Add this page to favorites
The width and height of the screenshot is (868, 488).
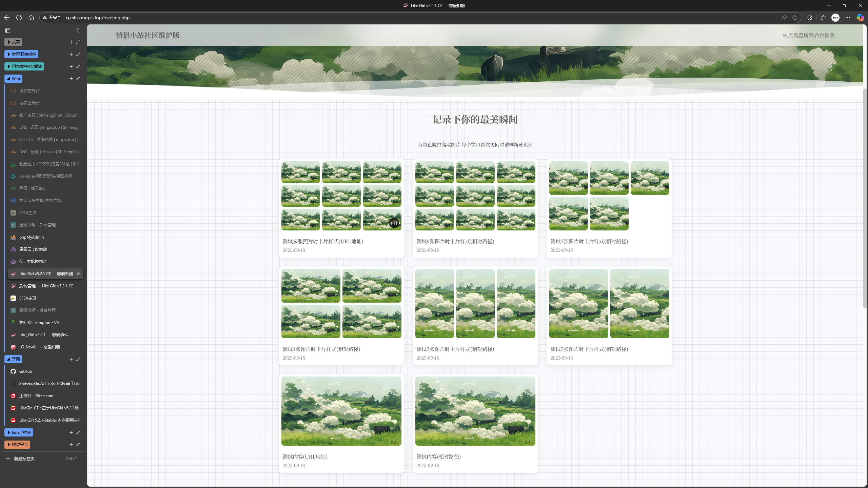795,18
